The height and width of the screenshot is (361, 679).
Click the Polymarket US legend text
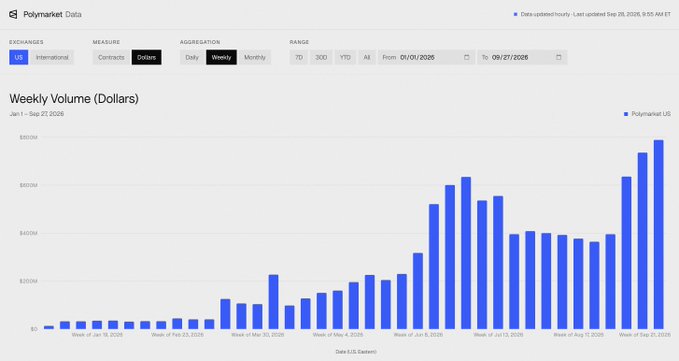pos(651,114)
